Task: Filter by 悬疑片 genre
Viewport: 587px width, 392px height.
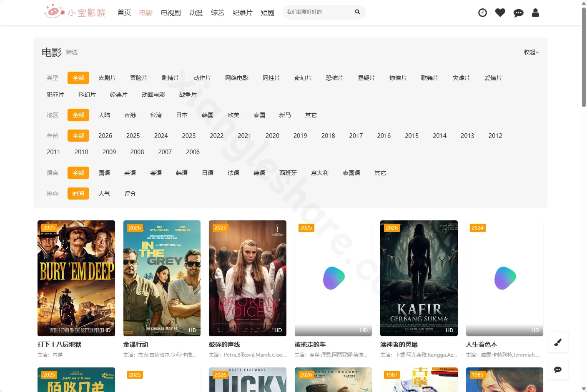Action: pyautogui.click(x=366, y=78)
